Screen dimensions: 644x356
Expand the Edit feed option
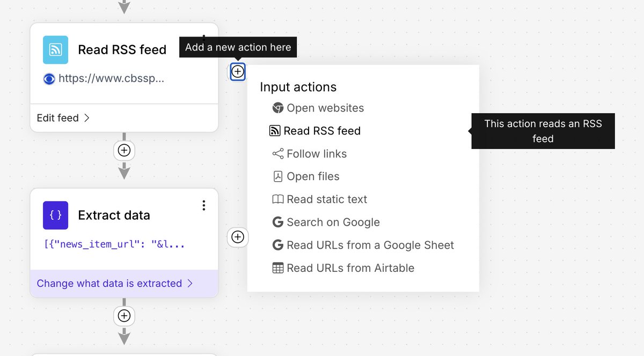(63, 118)
